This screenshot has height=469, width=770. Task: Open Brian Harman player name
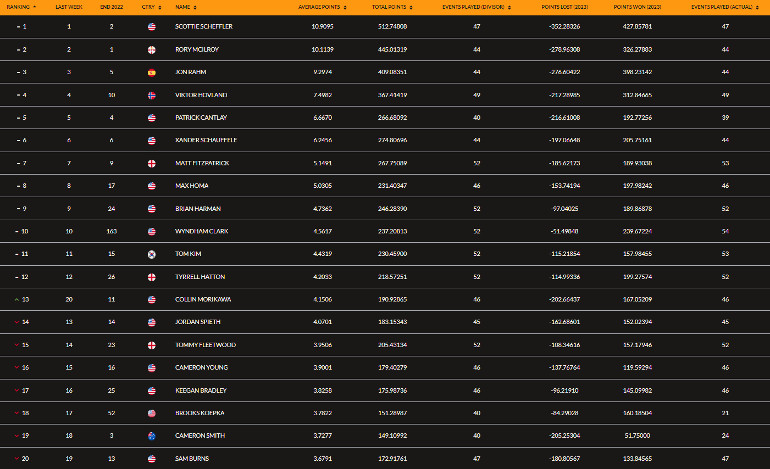pyautogui.click(x=198, y=209)
